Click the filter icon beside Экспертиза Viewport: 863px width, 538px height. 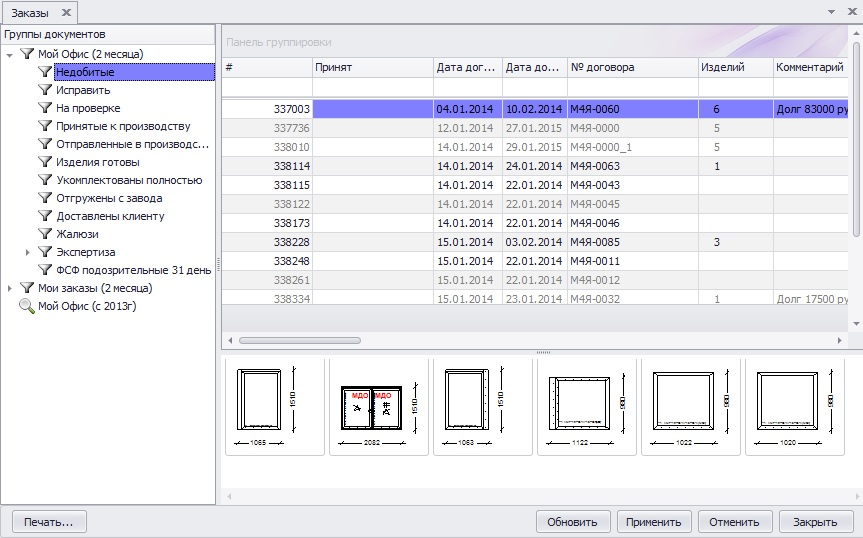tap(45, 252)
